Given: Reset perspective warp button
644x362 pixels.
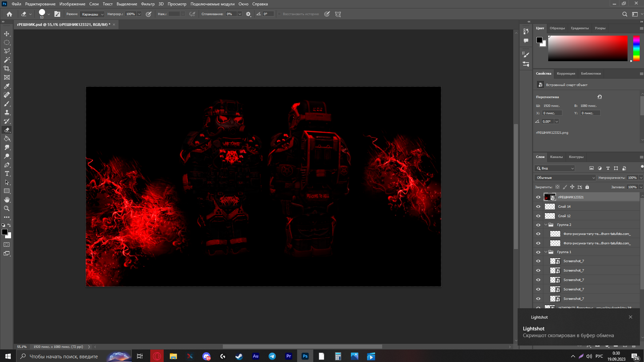Looking at the screenshot, I should (599, 97).
